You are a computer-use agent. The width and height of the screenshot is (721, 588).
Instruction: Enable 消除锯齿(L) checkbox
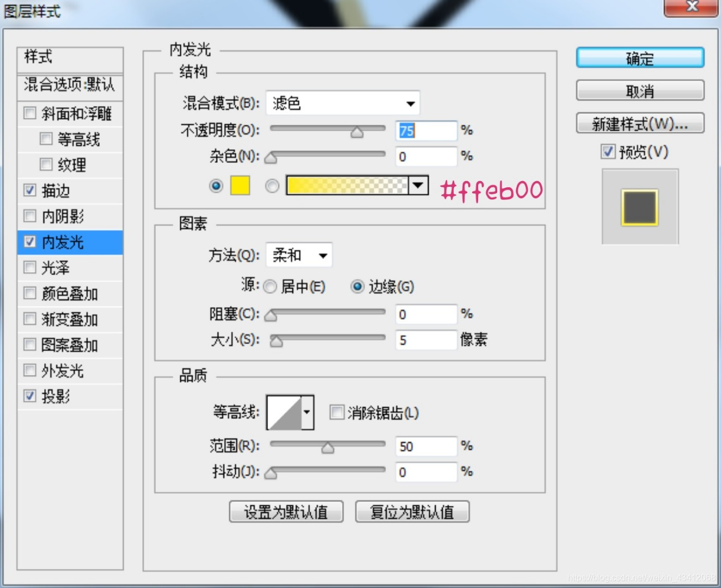point(337,412)
